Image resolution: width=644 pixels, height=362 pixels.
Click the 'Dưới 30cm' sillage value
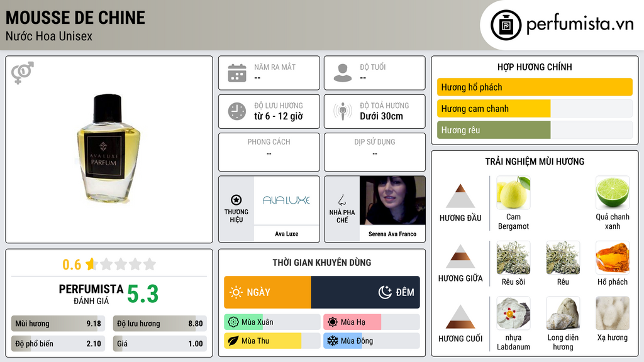[x=382, y=116]
